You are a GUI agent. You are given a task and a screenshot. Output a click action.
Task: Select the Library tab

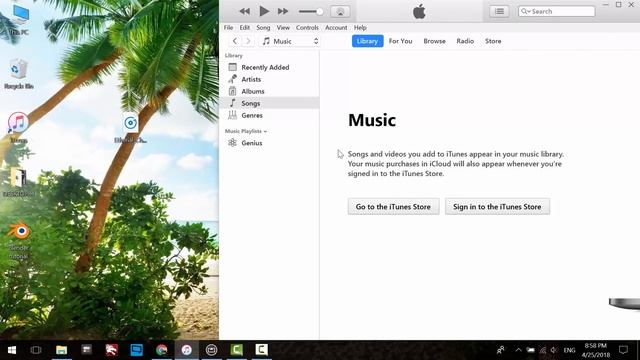[x=367, y=41]
